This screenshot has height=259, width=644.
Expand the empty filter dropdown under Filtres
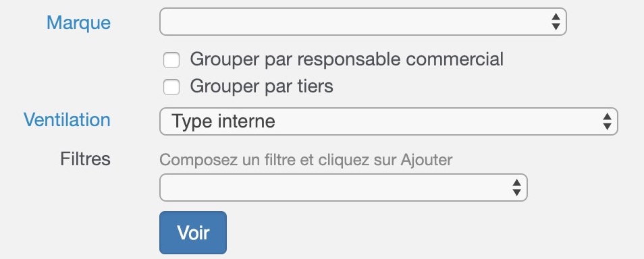(344, 188)
